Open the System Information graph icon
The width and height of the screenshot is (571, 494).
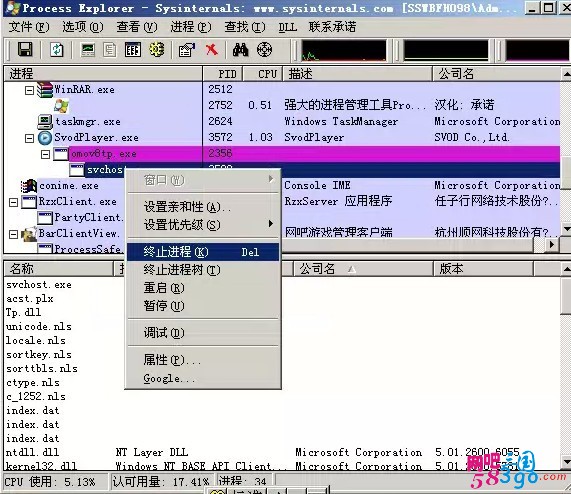pos(88,50)
